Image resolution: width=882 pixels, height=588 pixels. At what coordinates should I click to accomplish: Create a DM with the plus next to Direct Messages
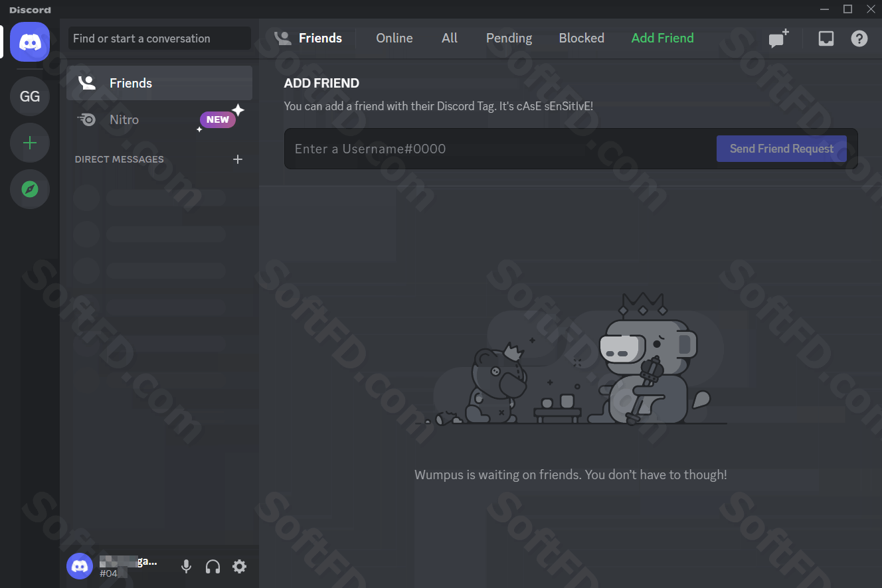[x=238, y=159]
